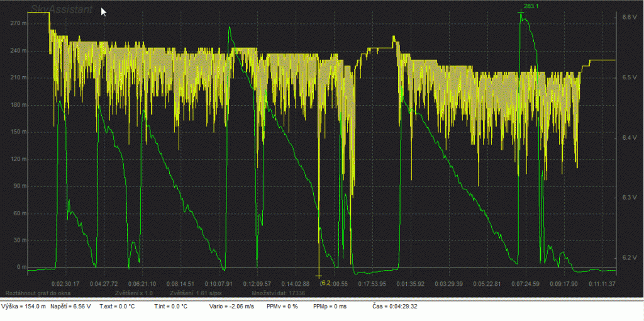
Task: Click the PPMp = 0 ms readout
Action: click(331, 307)
